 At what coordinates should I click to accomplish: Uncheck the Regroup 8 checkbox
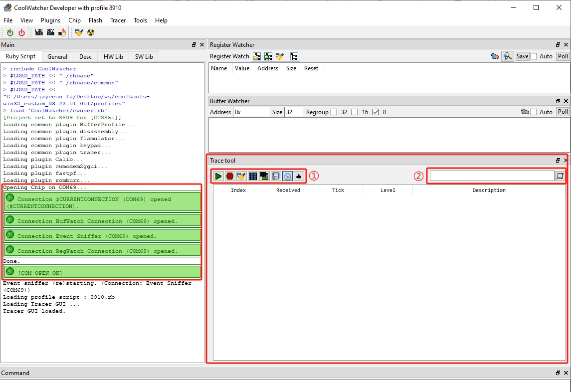[376, 112]
